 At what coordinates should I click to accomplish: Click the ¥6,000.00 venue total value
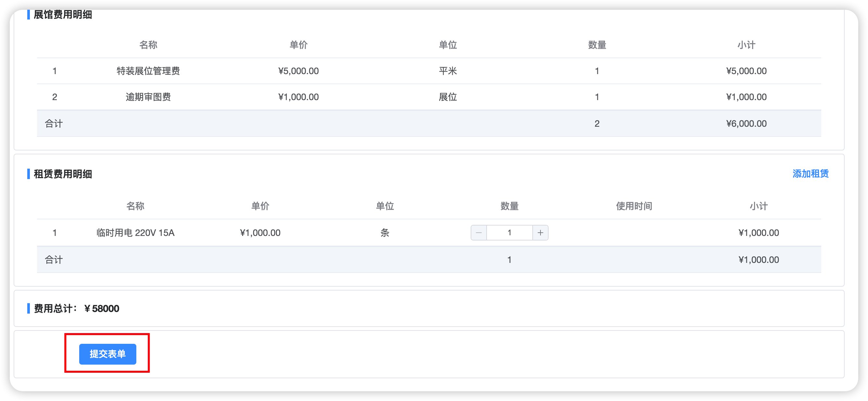pos(746,123)
